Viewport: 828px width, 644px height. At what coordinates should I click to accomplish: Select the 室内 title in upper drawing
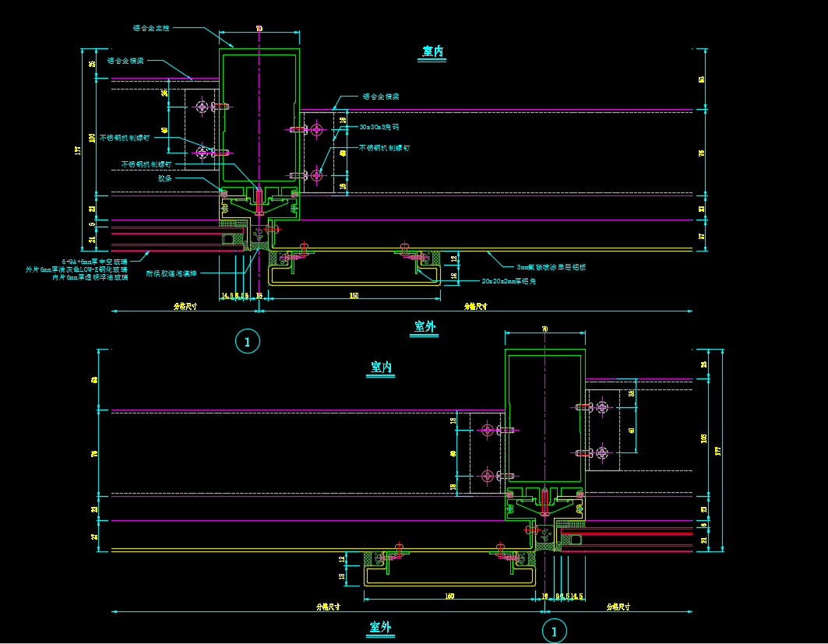click(x=433, y=51)
